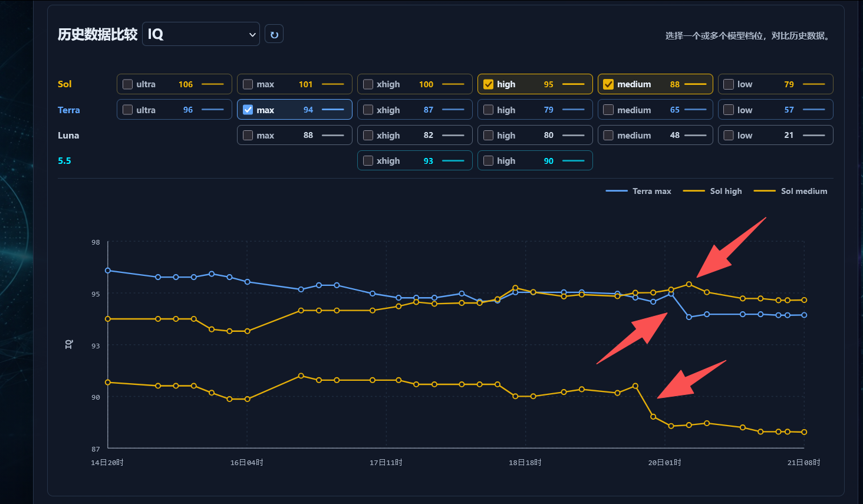Viewport: 863px width, 504px height.
Task: Select the Terra xhigh checkbox
Action: pos(368,110)
